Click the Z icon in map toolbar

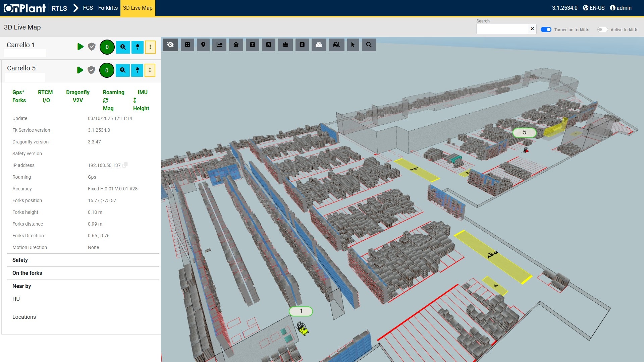click(x=253, y=45)
